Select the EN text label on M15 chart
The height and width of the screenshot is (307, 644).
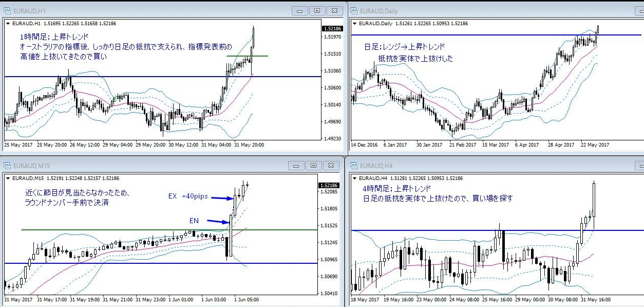coord(194,221)
